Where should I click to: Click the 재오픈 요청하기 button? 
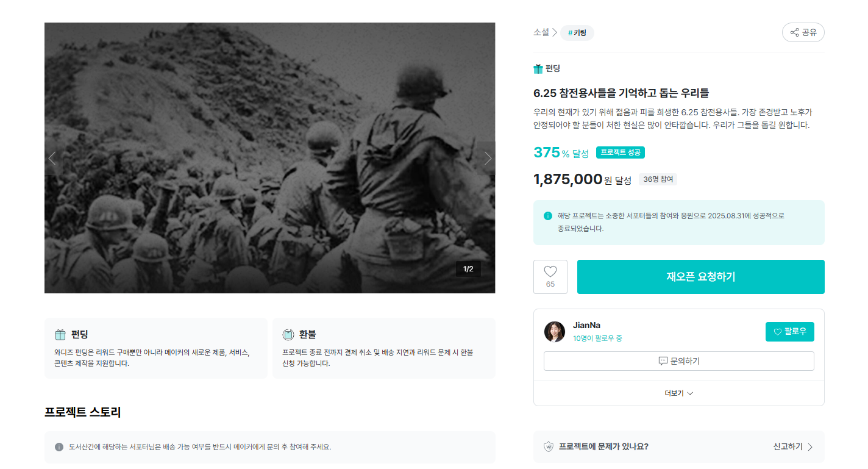click(x=700, y=277)
